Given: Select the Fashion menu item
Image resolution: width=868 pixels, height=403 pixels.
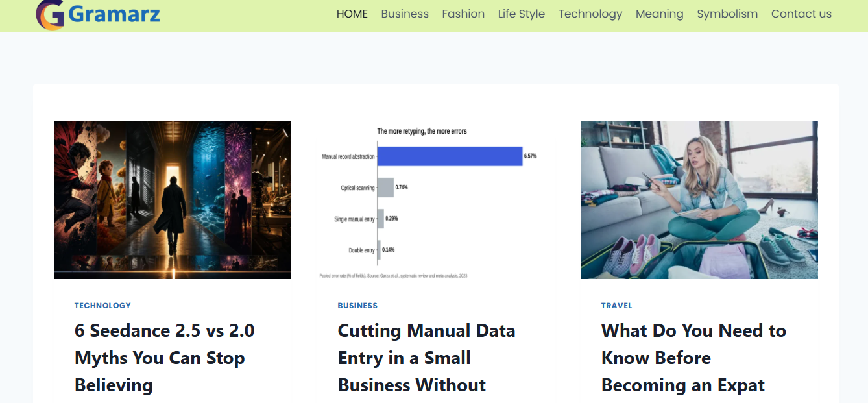Looking at the screenshot, I should 463,14.
